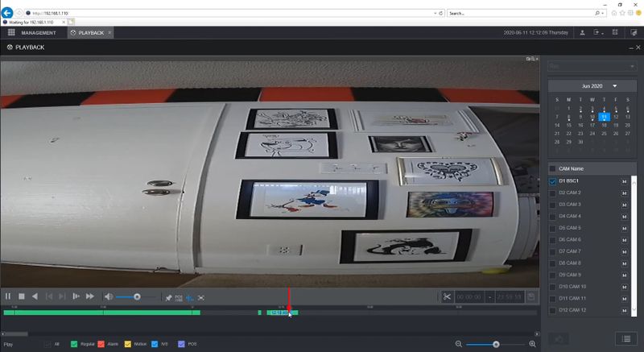The width and height of the screenshot is (644, 352).
Task: Step to the previous frame
Action: click(x=49, y=296)
